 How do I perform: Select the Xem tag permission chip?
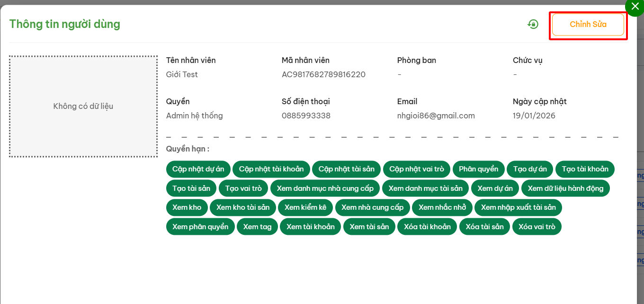click(x=257, y=227)
